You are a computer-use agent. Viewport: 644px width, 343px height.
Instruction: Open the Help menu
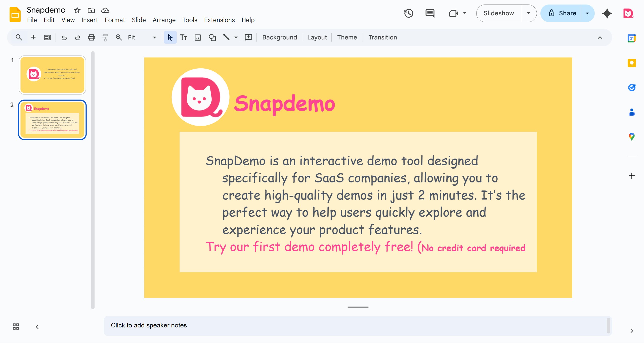click(248, 20)
